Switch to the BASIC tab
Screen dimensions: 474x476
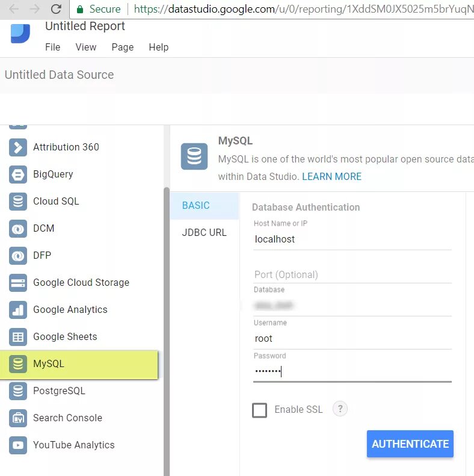pyautogui.click(x=205, y=206)
